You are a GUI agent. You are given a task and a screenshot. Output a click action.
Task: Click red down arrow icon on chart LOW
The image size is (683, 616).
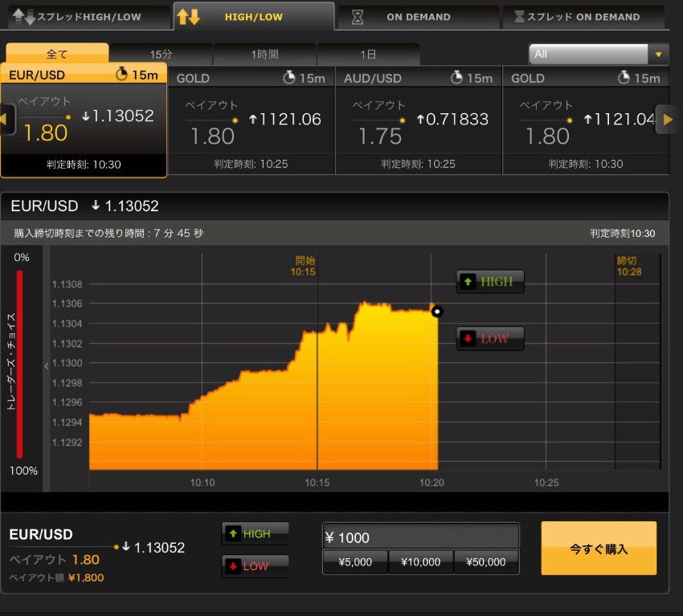468,338
